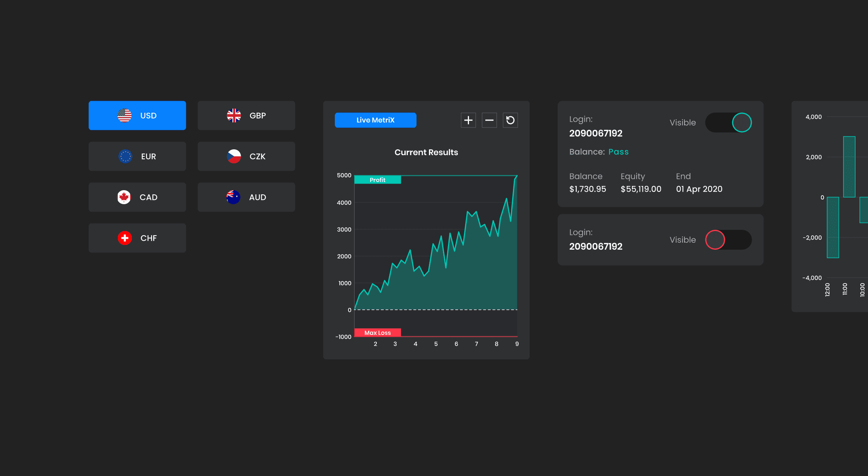Reset chart with the refresh icon
The image size is (868, 476).
[x=510, y=120]
